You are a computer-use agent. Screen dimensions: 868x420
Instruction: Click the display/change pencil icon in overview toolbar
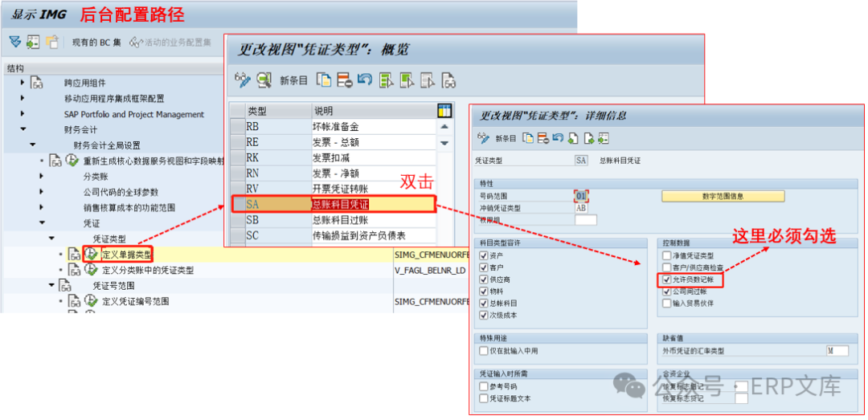click(242, 80)
